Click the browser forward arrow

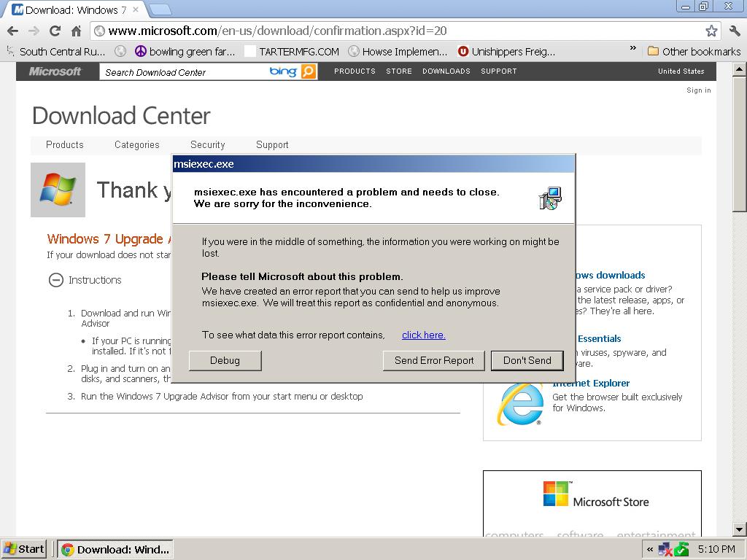click(x=34, y=31)
